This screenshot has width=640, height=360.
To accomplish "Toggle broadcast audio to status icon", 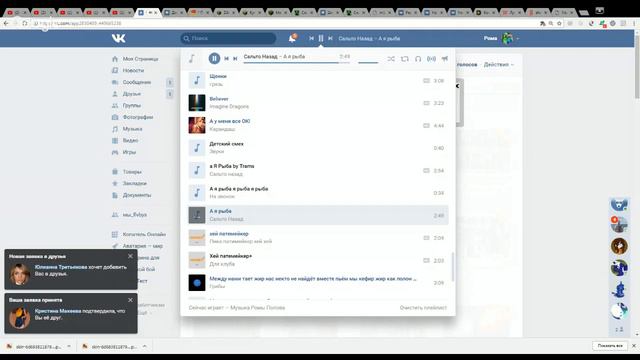I will click(x=431, y=59).
